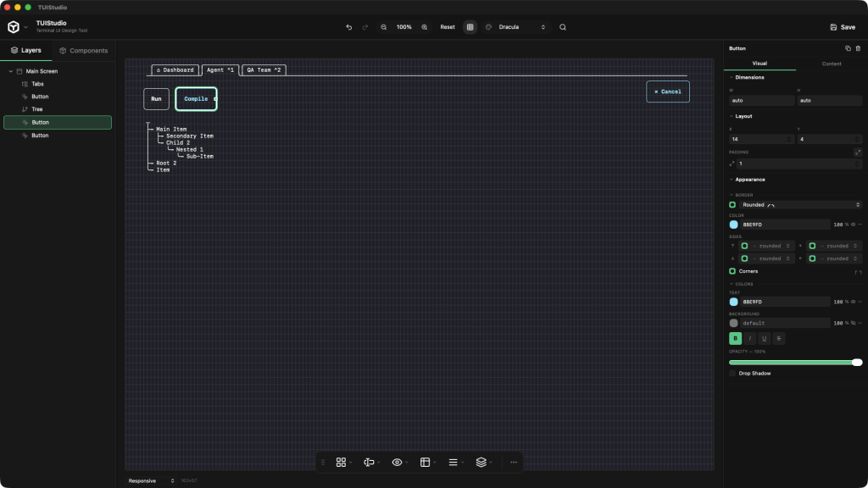Toggle the left side border checkbox
This screenshot has width=868, height=488.
(x=812, y=258)
